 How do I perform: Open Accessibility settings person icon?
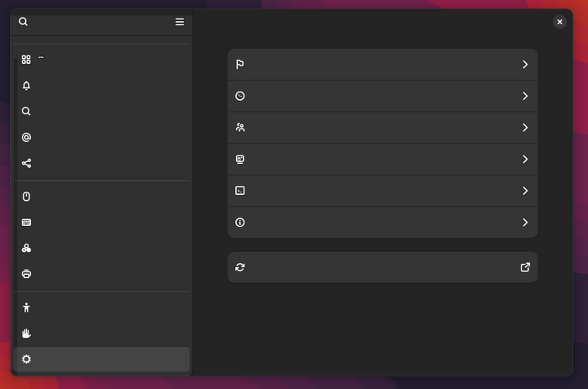[x=26, y=308]
